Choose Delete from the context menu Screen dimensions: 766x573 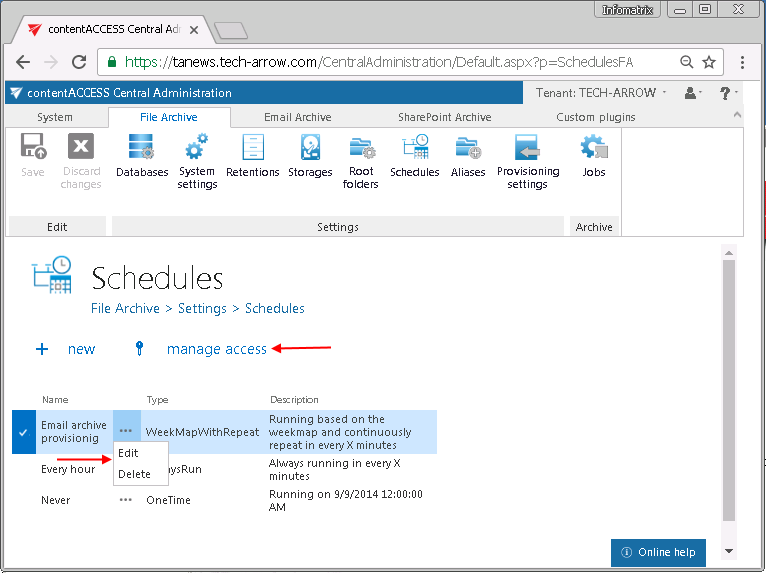click(x=134, y=474)
